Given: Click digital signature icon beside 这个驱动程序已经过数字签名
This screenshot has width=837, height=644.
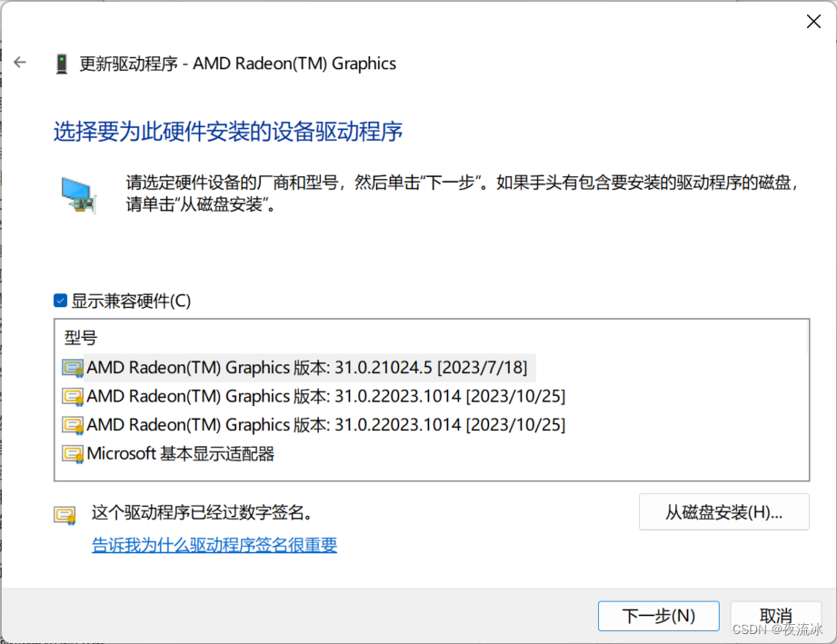Looking at the screenshot, I should tap(65, 515).
